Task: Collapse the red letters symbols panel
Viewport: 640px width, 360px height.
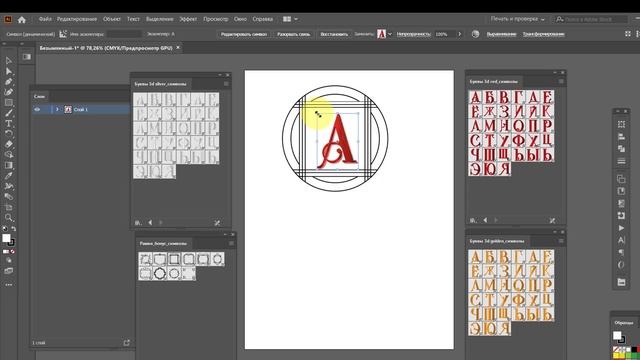Action: click(555, 73)
